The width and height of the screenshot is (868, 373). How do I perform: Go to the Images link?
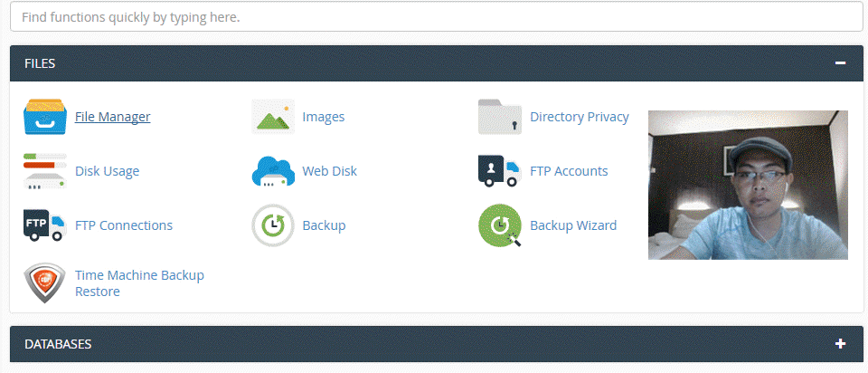324,117
